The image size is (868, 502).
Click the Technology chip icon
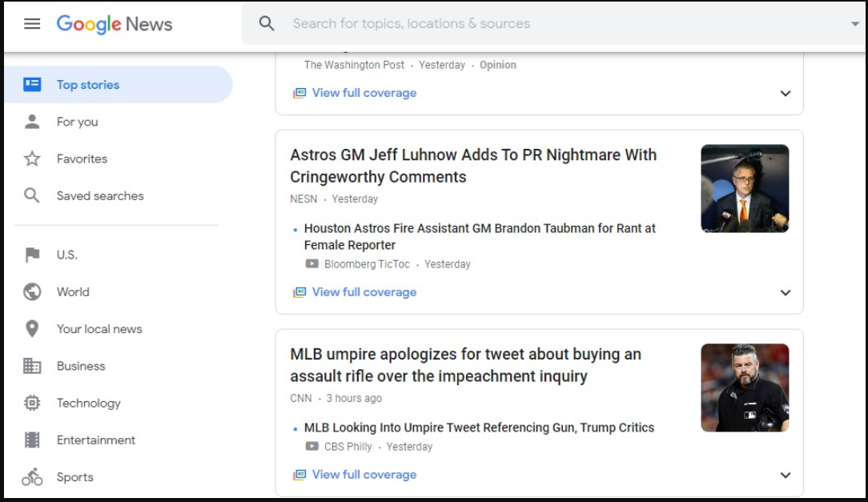[32, 403]
